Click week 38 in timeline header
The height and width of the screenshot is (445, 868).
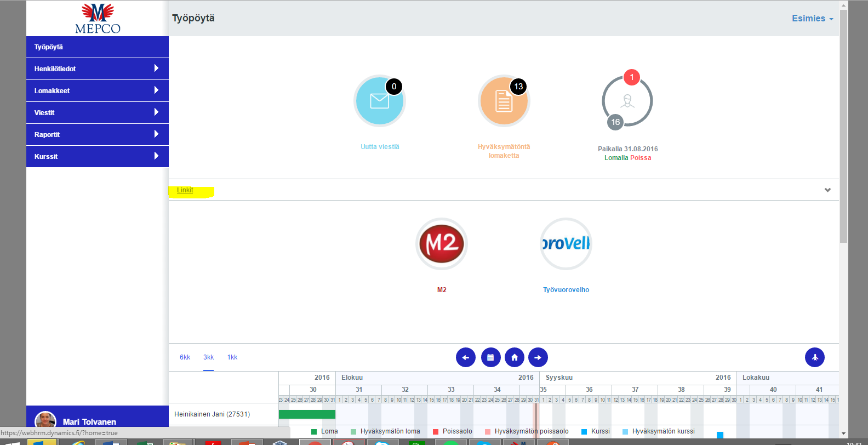pyautogui.click(x=681, y=390)
